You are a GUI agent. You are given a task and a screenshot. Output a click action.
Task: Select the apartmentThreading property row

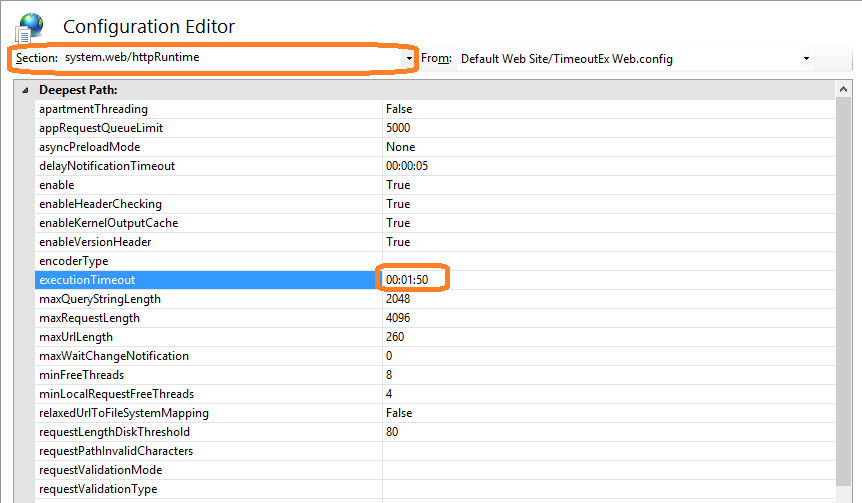pos(93,109)
